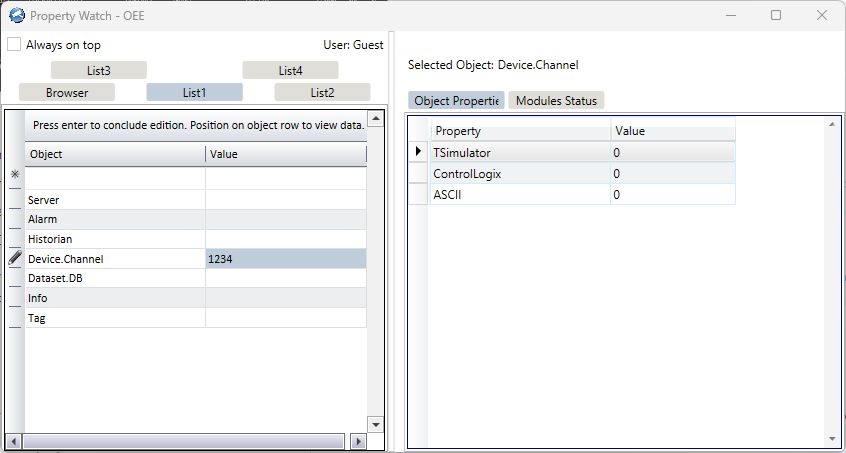Screen dimensions: 846x453
Task: Select the Historian object row
Action: pos(115,239)
